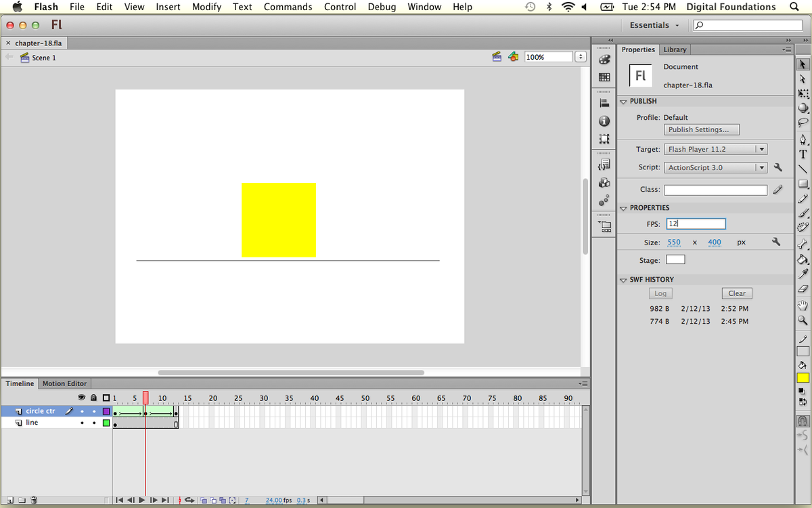Select the Eyedropper tool

click(x=803, y=274)
